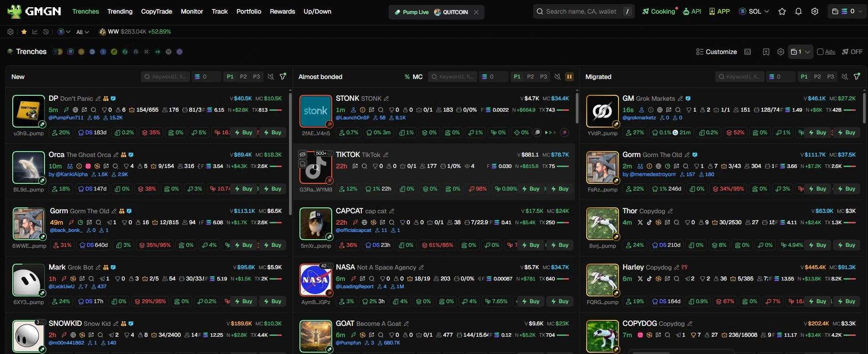
Task: Open the SOL network dropdown
Action: pos(754,11)
